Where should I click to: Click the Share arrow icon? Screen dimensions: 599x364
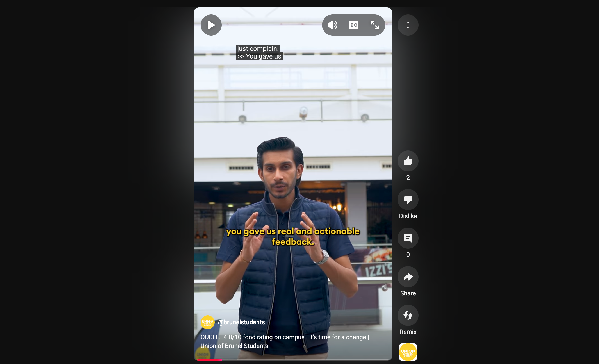(x=408, y=277)
